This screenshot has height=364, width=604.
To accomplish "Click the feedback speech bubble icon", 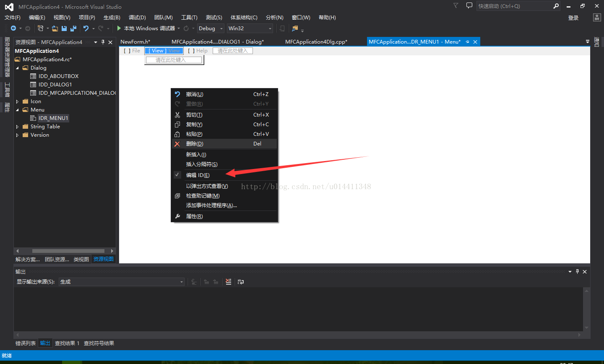I will (469, 5).
